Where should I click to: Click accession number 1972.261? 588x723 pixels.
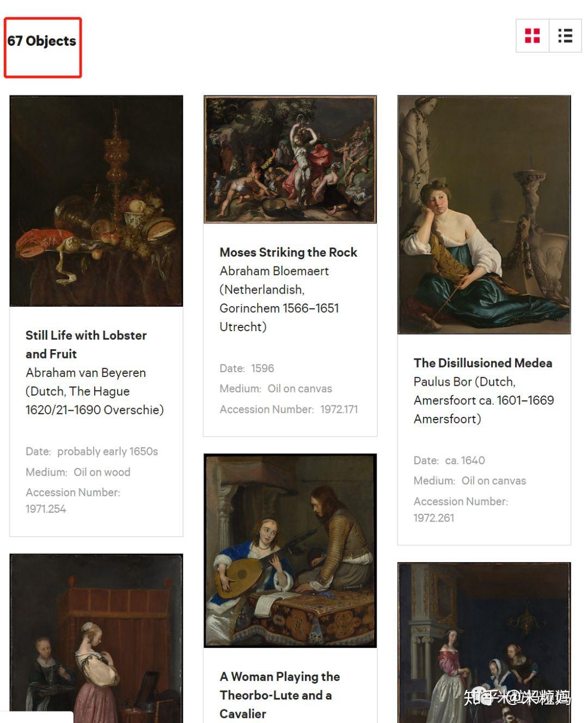click(434, 518)
